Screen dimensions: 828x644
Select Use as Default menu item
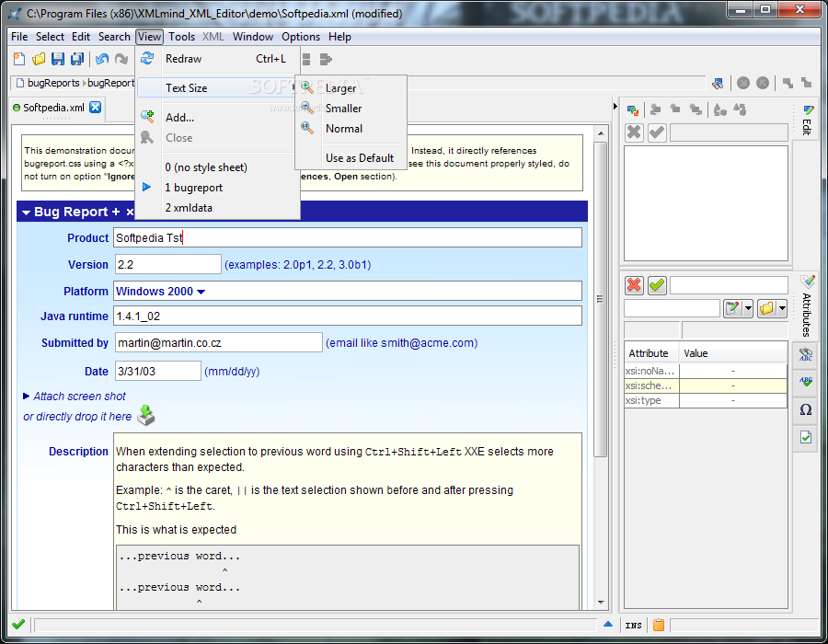tap(360, 158)
